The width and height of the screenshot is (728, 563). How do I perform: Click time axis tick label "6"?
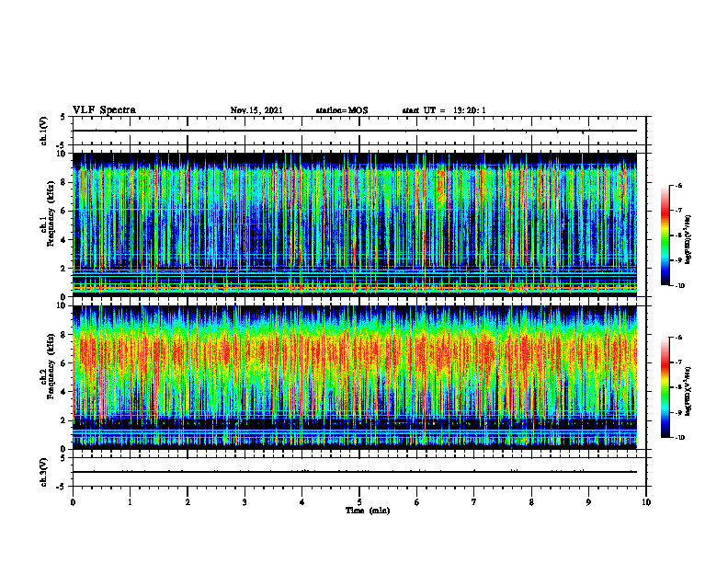click(x=417, y=502)
